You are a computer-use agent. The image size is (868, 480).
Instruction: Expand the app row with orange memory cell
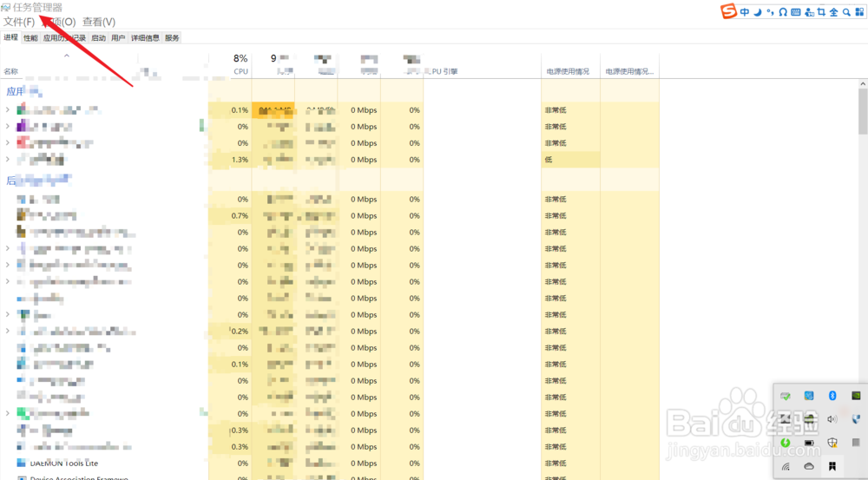pyautogui.click(x=7, y=110)
